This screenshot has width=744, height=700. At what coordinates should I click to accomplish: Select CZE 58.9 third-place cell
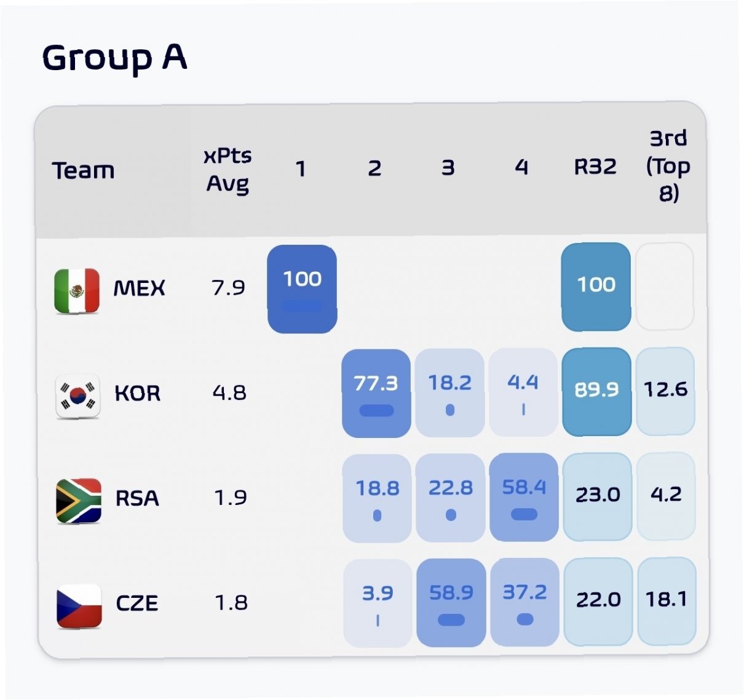[451, 603]
